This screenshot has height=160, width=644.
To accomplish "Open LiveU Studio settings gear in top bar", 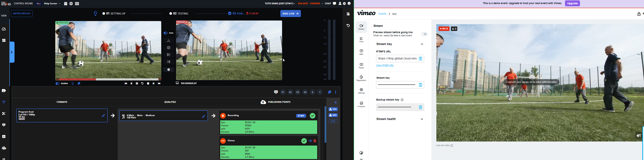I will (345, 4).
